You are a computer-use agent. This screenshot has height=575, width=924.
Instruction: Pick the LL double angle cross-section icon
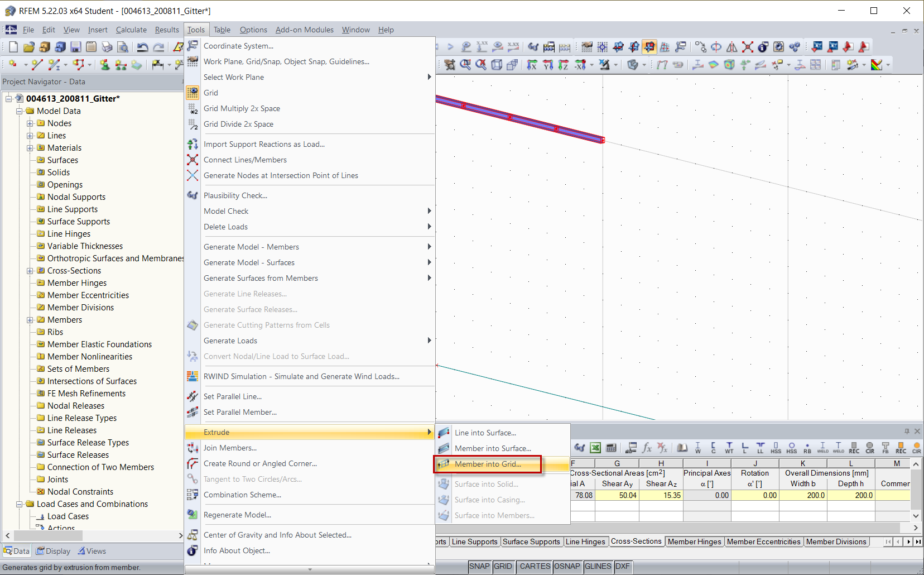point(761,448)
